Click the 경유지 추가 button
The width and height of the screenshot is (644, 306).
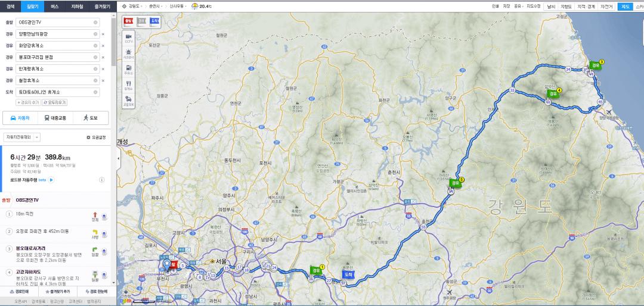point(27,102)
